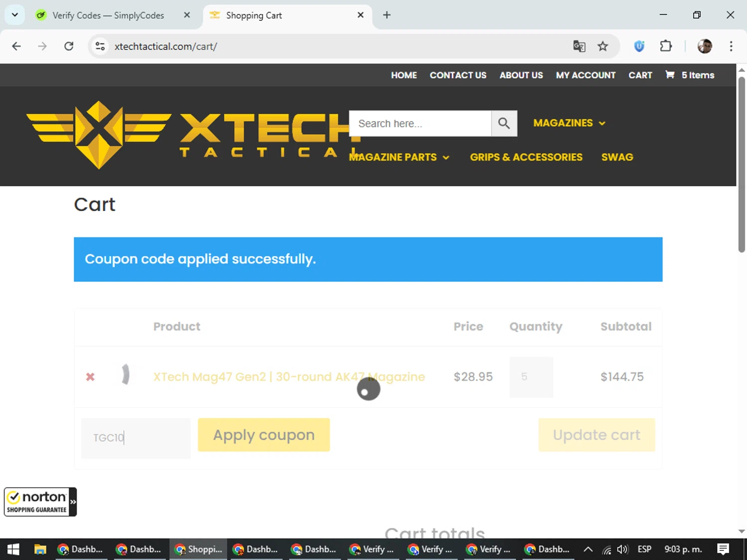Open a new browser tab

point(387,15)
